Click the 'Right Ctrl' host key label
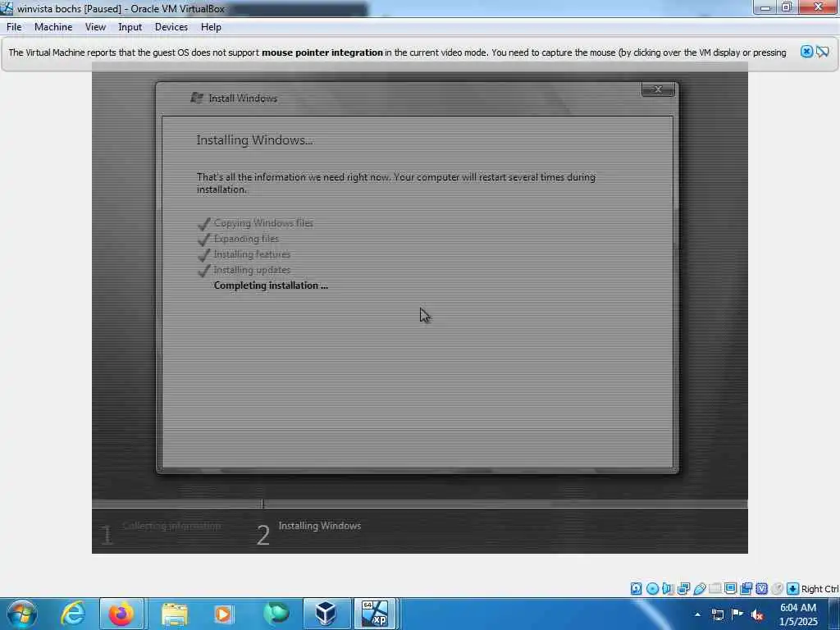Viewport: 840px width, 630px height. tap(819, 589)
